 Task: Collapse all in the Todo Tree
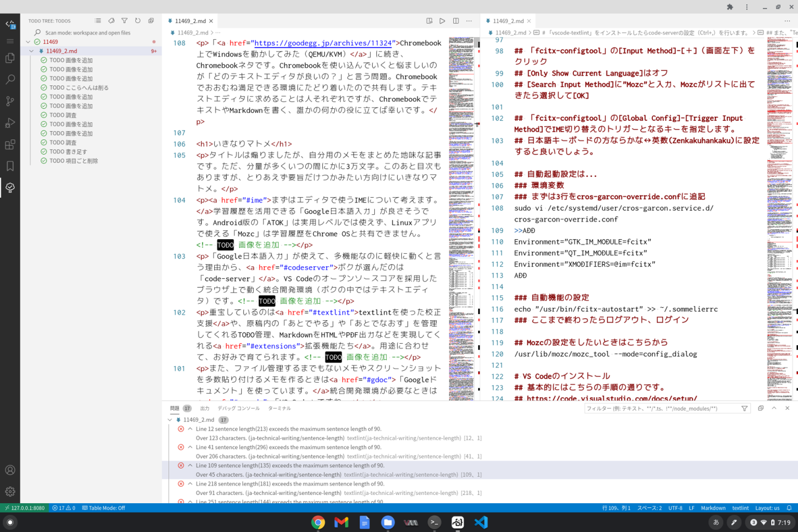[x=151, y=21]
